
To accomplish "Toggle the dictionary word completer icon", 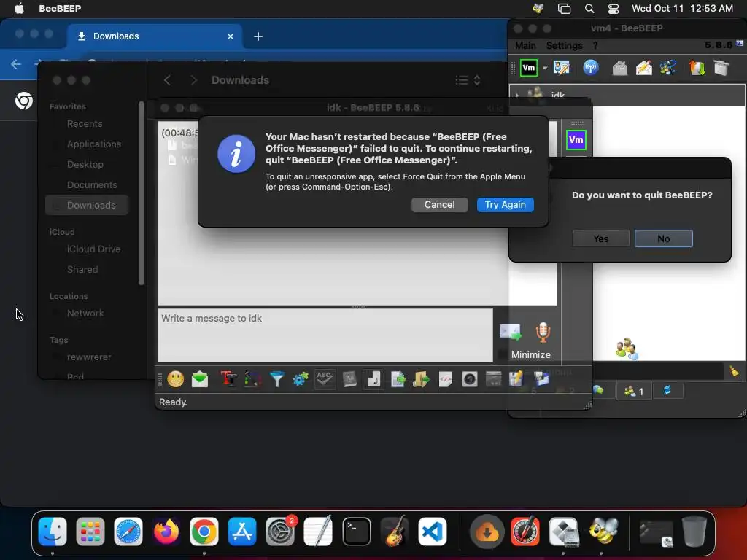I will pyautogui.click(x=349, y=379).
